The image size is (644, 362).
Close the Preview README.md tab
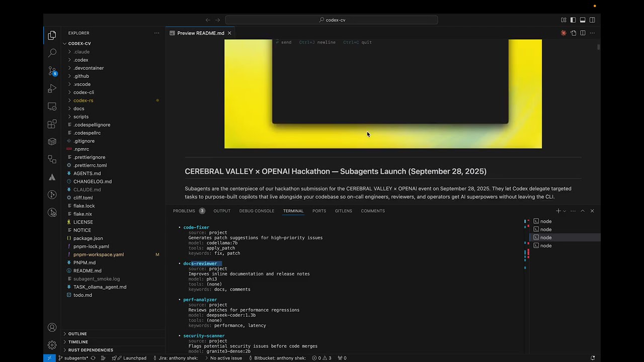[x=229, y=33]
